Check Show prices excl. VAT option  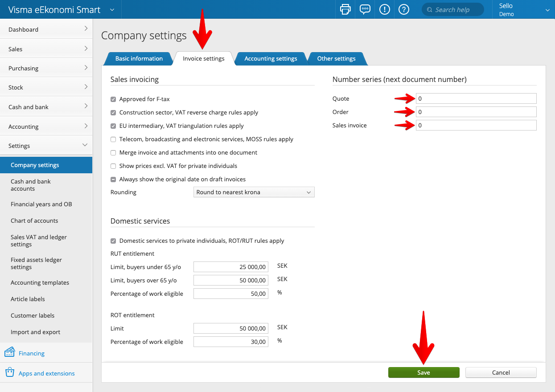(113, 166)
